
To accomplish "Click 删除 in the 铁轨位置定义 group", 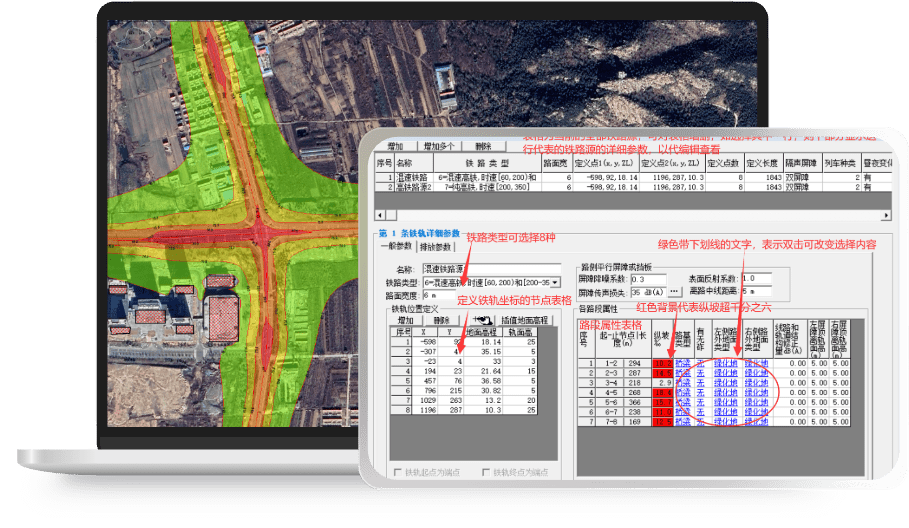I will tap(441, 320).
